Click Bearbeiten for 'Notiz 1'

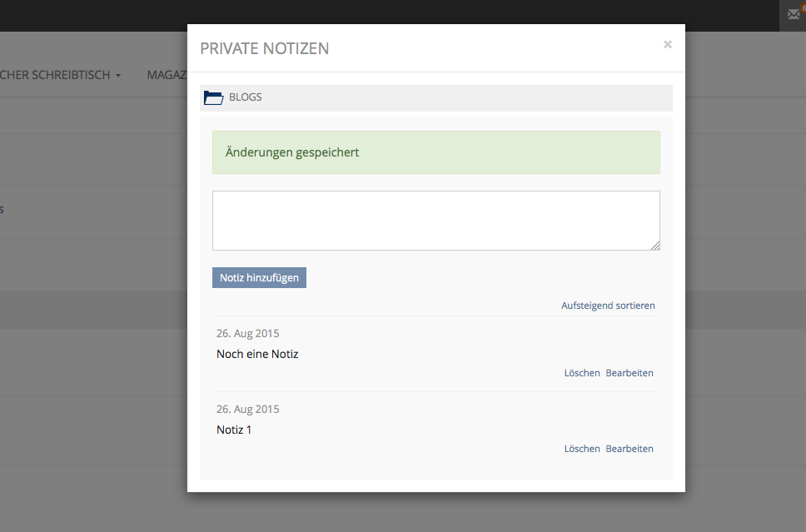click(x=629, y=449)
